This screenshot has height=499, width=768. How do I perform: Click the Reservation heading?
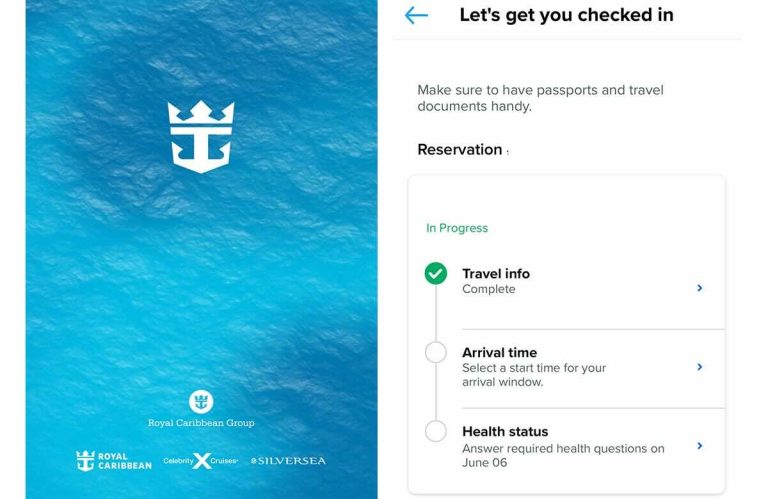(x=459, y=149)
